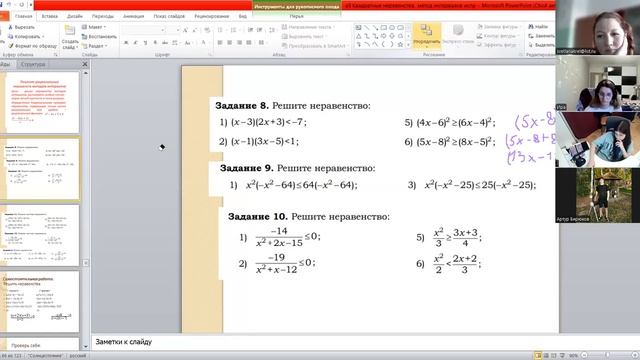Align text right
640x360 pixels.
[239, 42]
